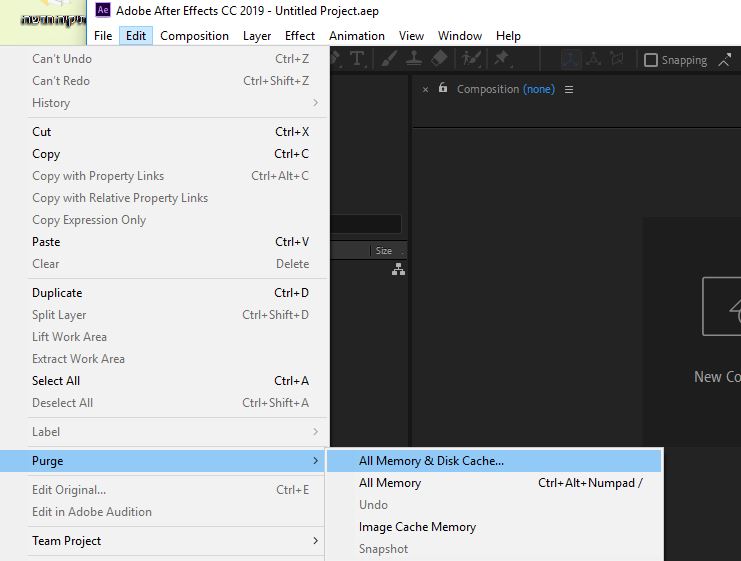Screen dimensions: 741x561
Task: Select the Horizontal Type tool
Action: click(357, 60)
